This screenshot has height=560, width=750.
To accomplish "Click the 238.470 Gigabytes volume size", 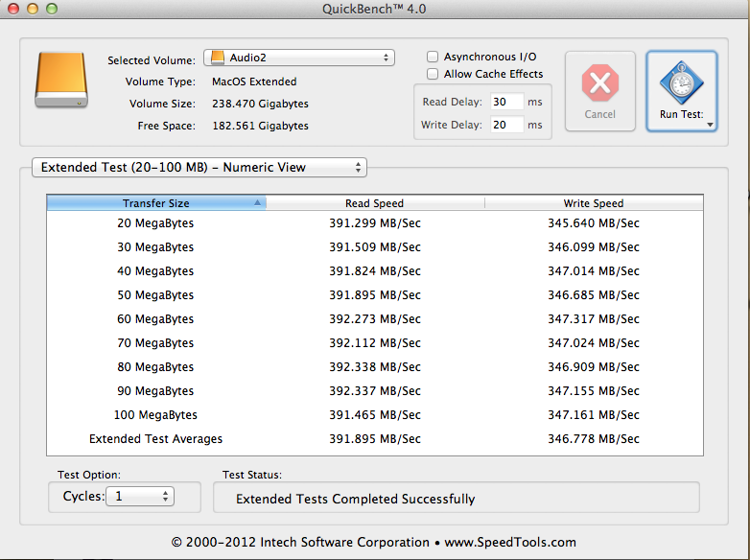I will coord(260,104).
